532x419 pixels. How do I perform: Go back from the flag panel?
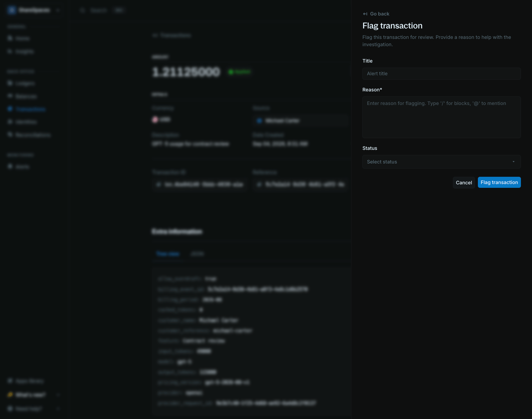click(376, 14)
